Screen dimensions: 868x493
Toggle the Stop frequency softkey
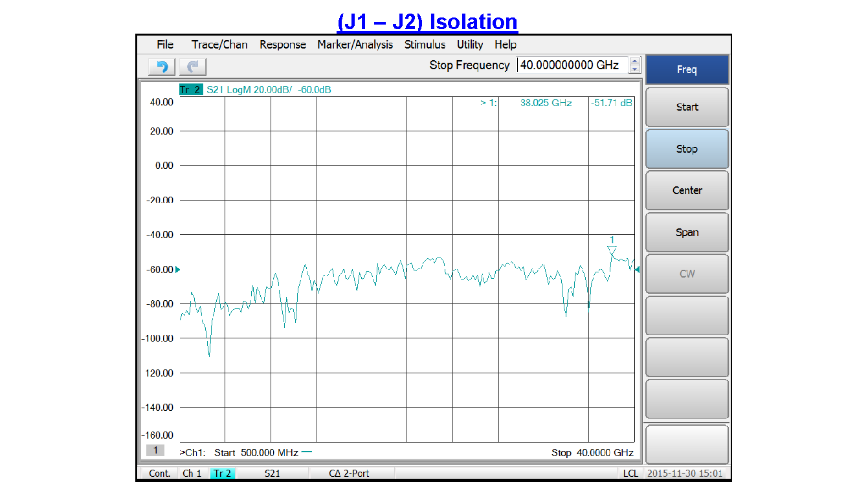687,148
